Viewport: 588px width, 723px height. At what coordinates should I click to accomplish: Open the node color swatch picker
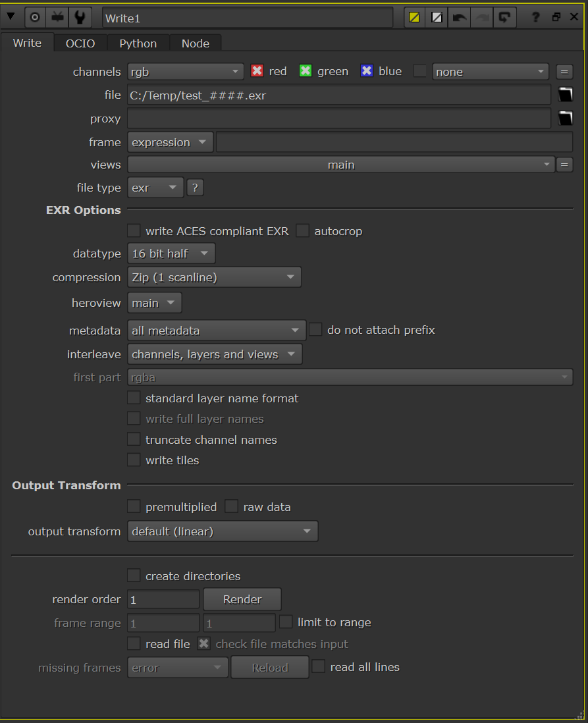click(414, 16)
